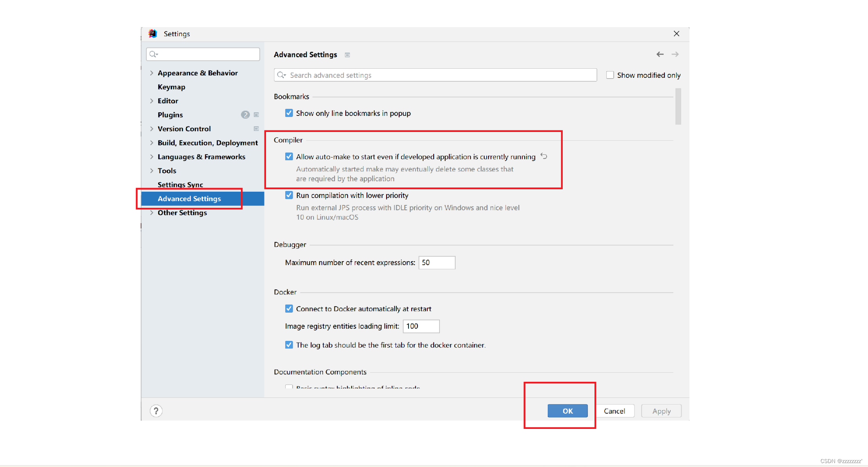Expand the Version Control section

pos(152,129)
